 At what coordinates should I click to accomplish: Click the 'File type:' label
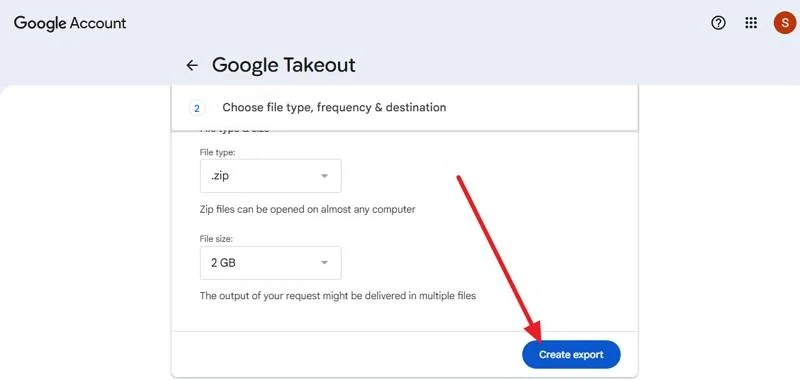click(217, 152)
